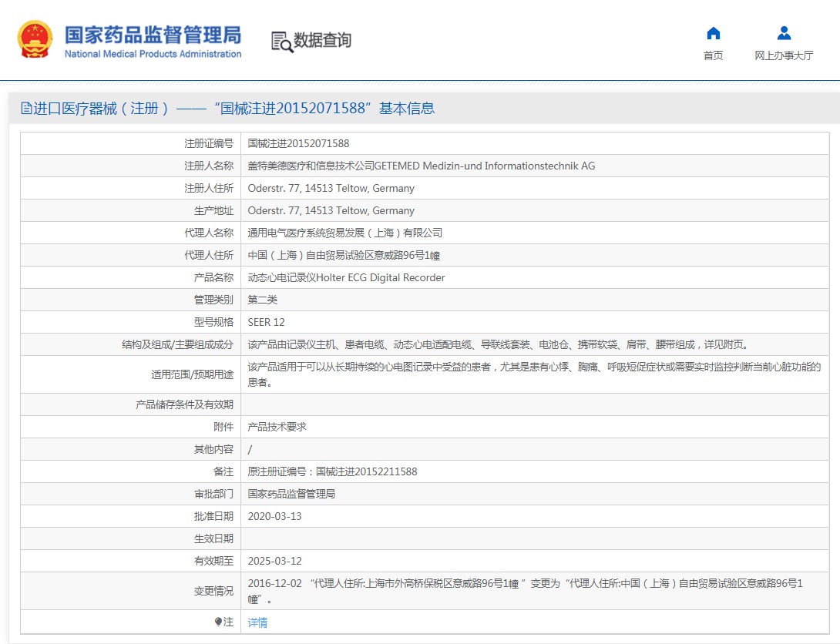The image size is (840, 644).
Task: Click the 产品名称 row label
Action: click(x=213, y=278)
